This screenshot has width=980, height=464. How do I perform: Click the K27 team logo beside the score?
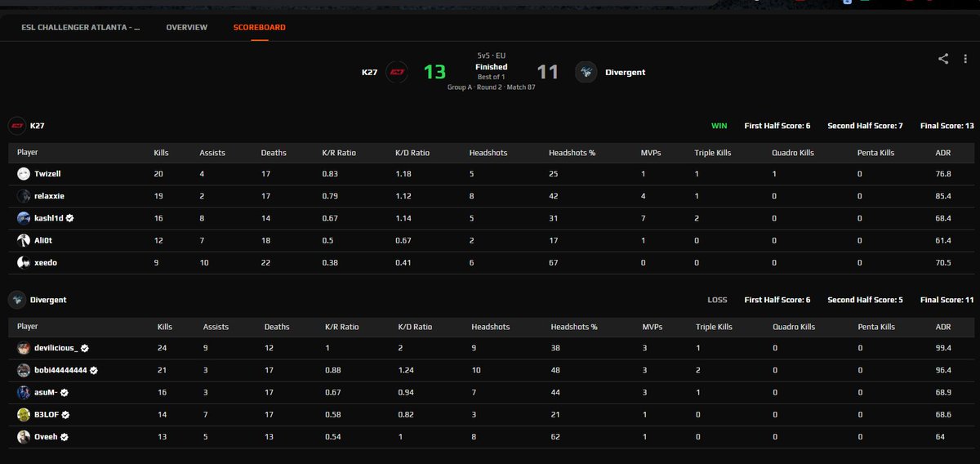(397, 72)
